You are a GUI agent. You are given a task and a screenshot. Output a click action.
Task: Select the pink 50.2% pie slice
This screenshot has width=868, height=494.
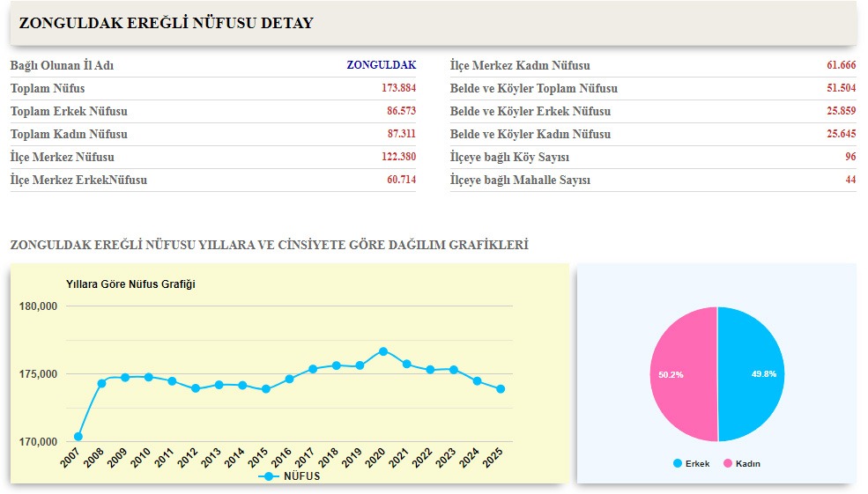[683, 374]
